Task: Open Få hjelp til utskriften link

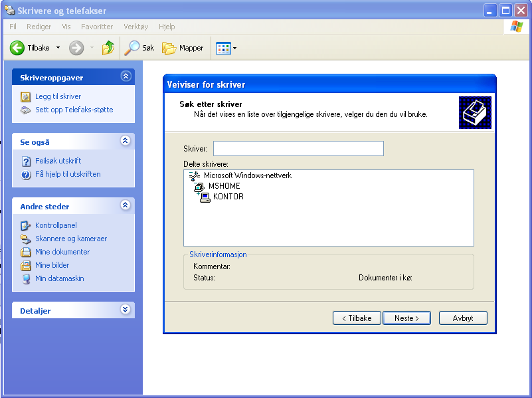Action: pos(68,174)
